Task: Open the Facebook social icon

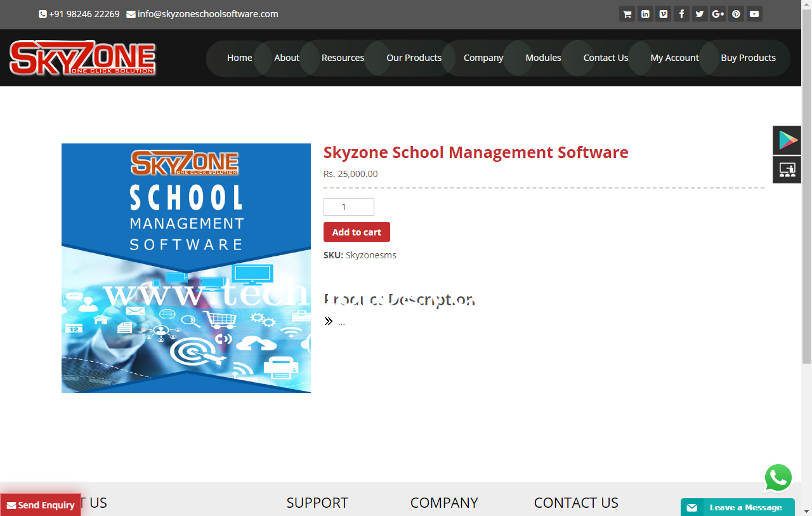Action: point(681,14)
